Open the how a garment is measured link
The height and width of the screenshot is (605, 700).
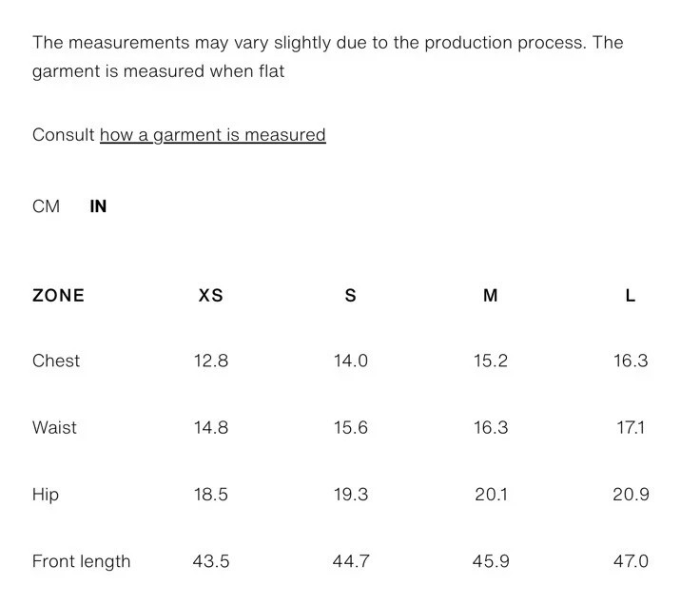tap(213, 135)
